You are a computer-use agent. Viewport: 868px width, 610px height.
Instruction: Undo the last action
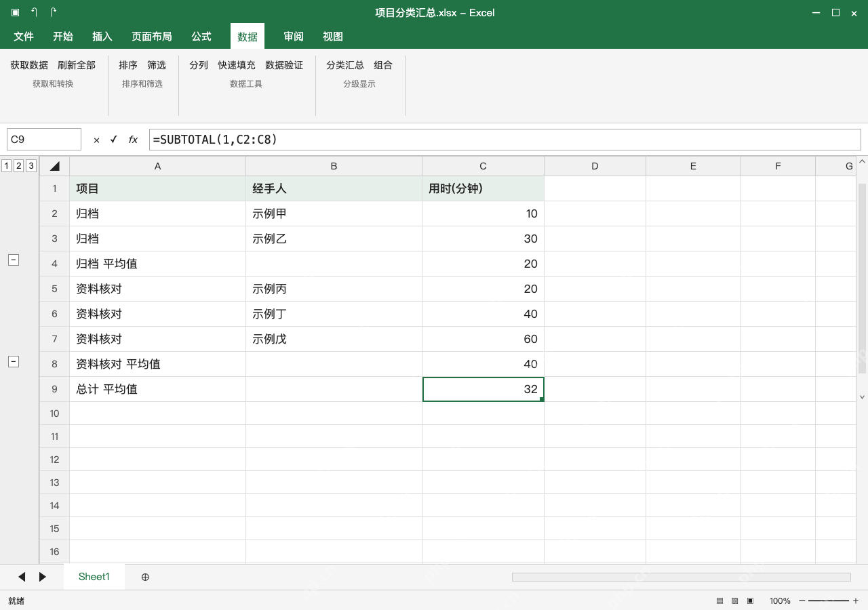tap(34, 12)
